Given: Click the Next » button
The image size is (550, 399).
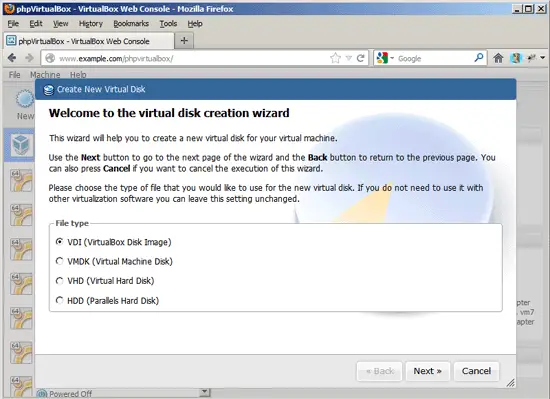Looking at the screenshot, I should pos(427,371).
